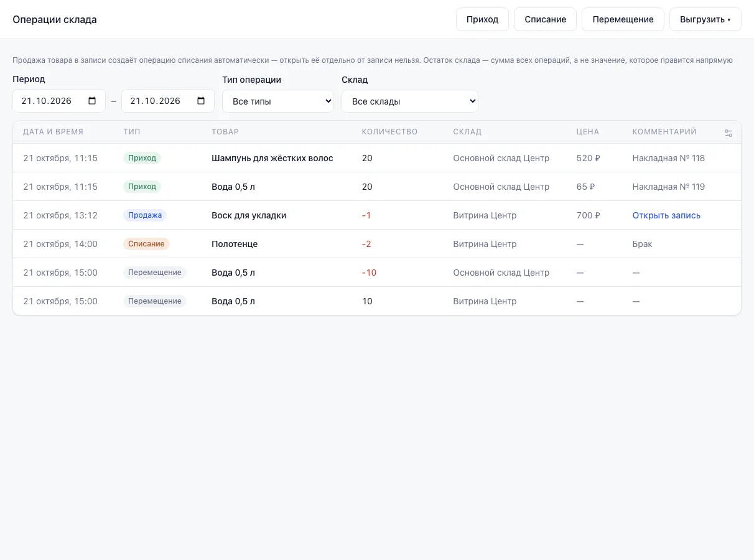The height and width of the screenshot is (560, 754).
Task: Click the Комментарий column header
Action: click(664, 132)
